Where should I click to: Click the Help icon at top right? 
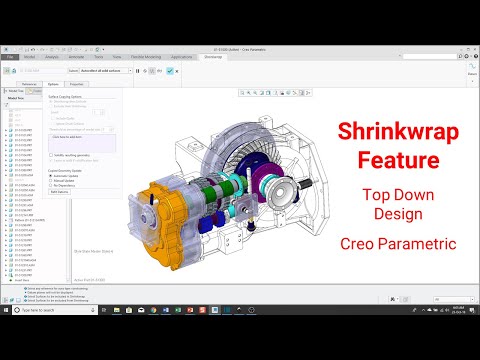[476, 57]
